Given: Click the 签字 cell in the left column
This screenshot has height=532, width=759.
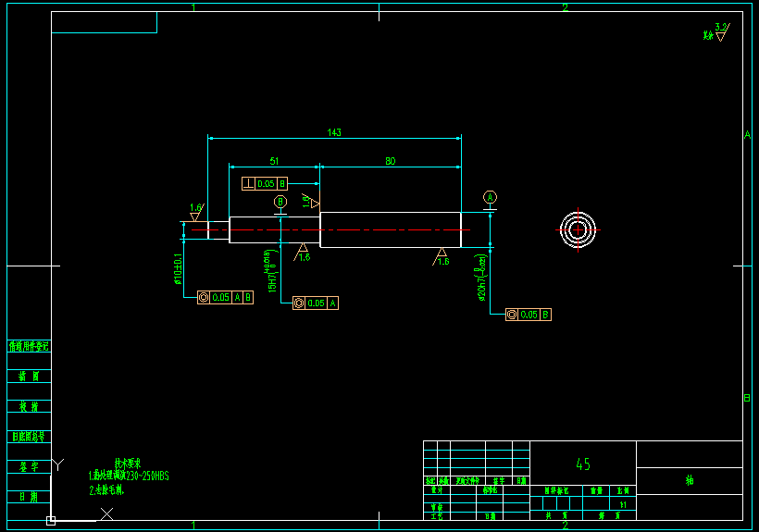Looking at the screenshot, I should 29,466.
